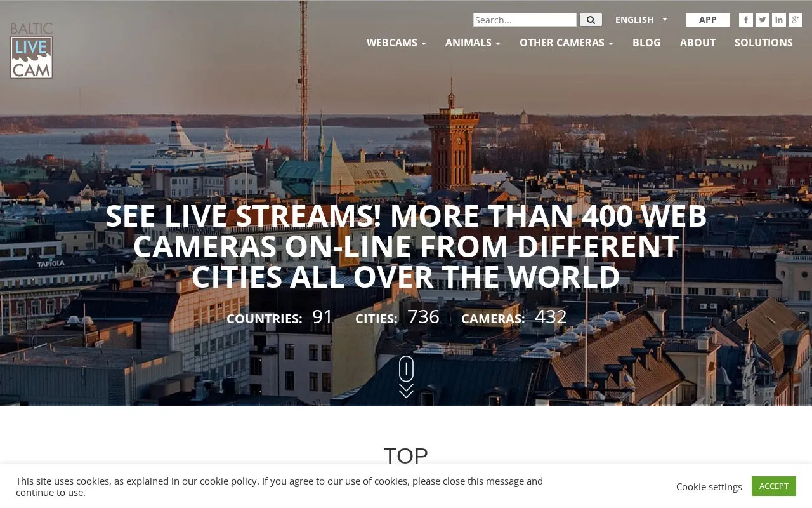
Task: Open the LinkedIn social icon
Action: [779, 20]
